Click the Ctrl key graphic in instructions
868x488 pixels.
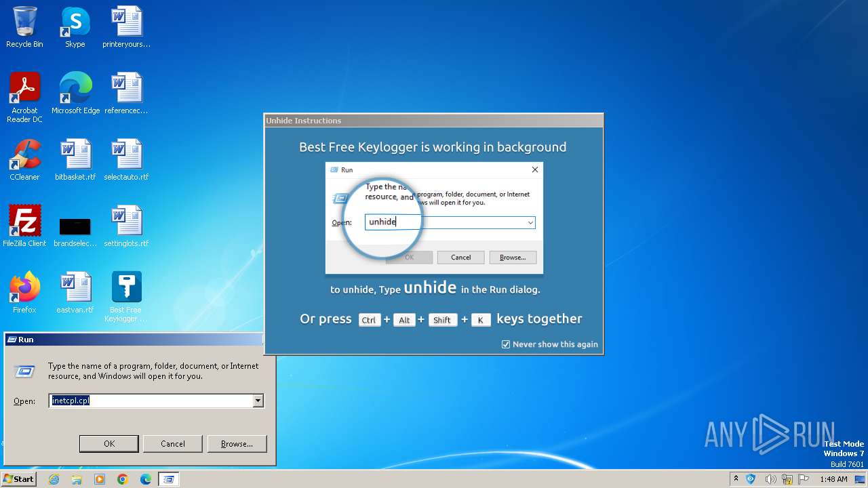click(369, 320)
